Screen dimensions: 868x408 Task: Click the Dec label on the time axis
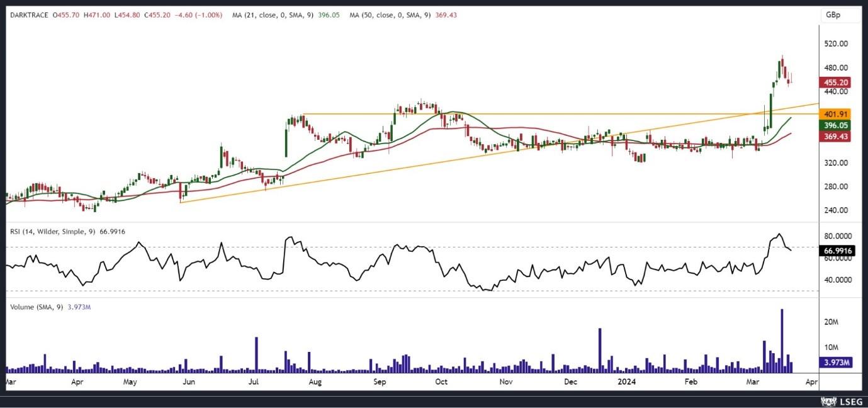570,382
